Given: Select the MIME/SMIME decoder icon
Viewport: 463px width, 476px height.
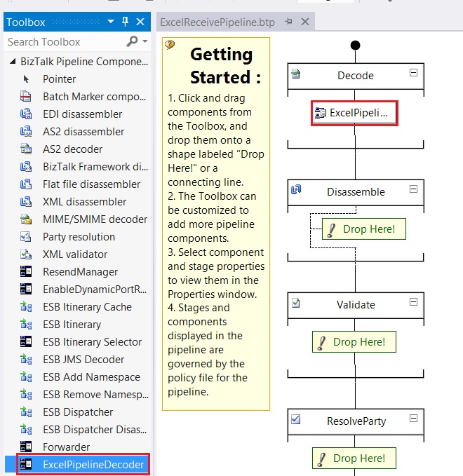Looking at the screenshot, I should (x=26, y=219).
